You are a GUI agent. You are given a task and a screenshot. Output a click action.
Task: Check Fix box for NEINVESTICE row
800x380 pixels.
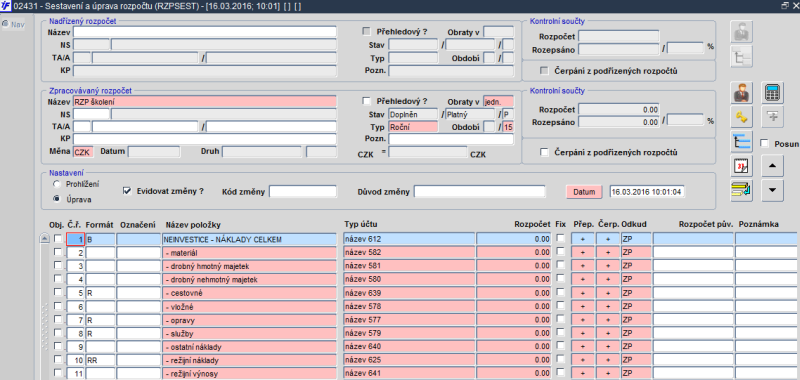pos(561,238)
